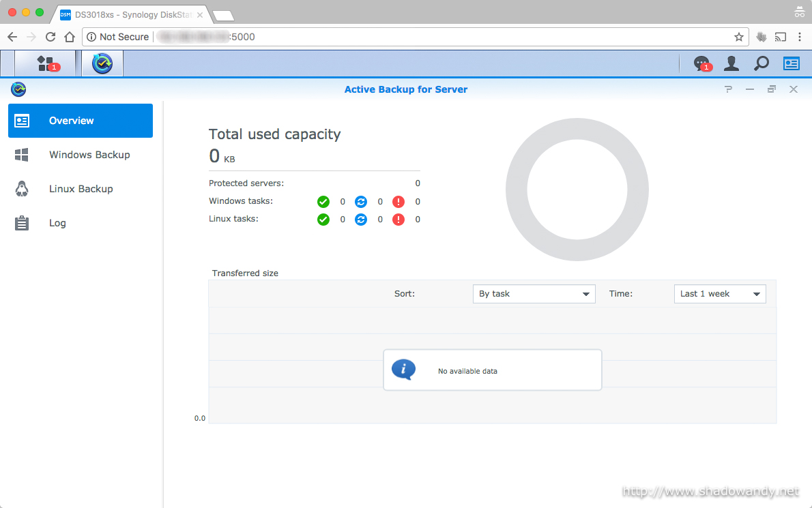This screenshot has width=812, height=508.
Task: Open help for Active Backup window
Action: (728, 89)
